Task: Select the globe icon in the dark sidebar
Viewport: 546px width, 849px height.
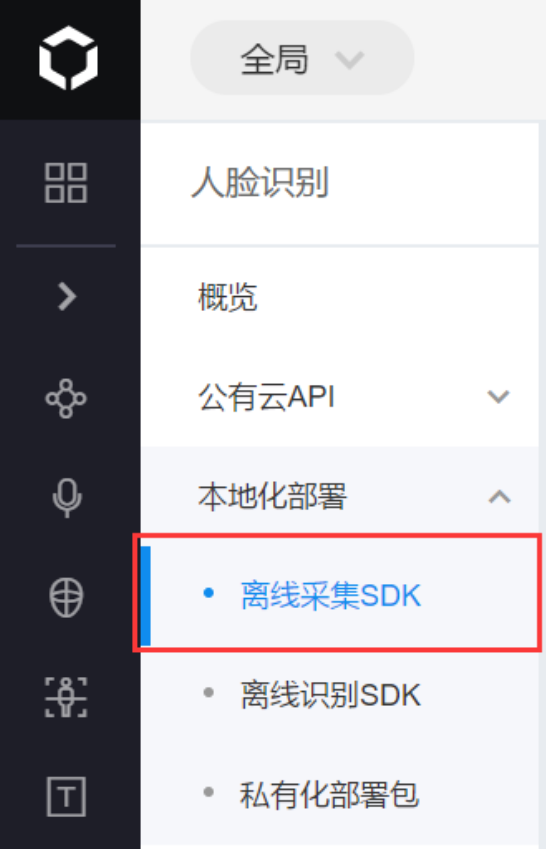Action: coord(66,597)
